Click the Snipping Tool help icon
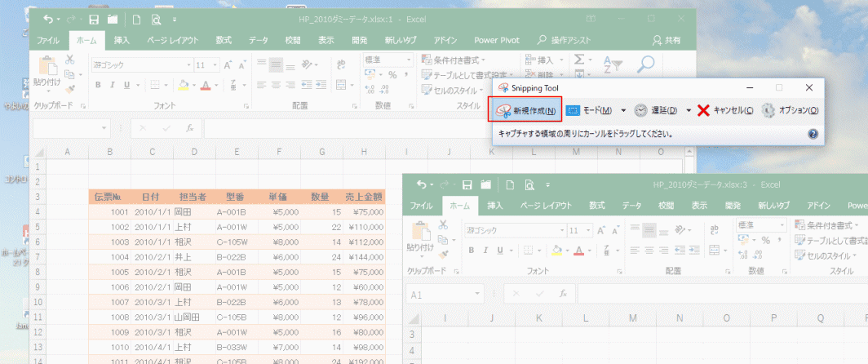The image size is (868, 364). (x=813, y=134)
